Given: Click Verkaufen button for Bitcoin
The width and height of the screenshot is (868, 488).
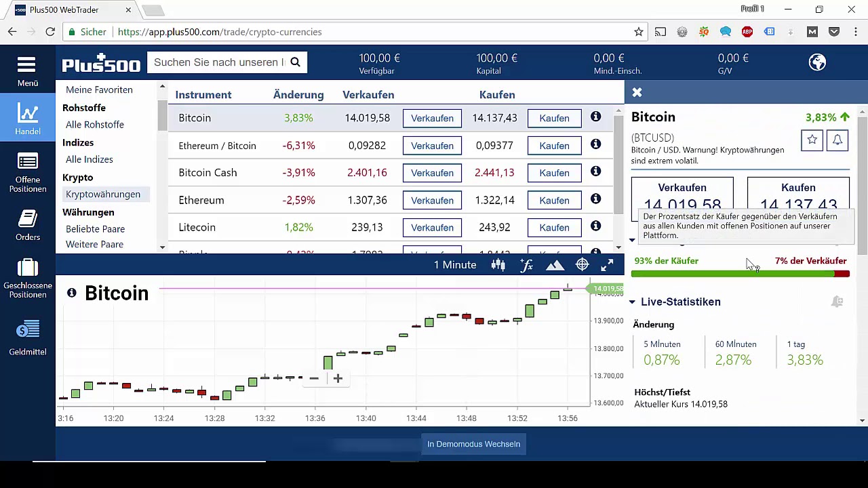Looking at the screenshot, I should 432,118.
